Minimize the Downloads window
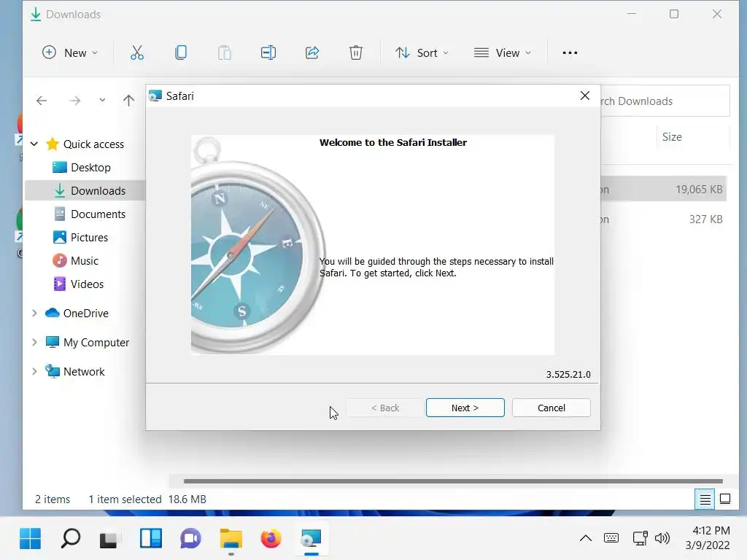 click(x=632, y=14)
